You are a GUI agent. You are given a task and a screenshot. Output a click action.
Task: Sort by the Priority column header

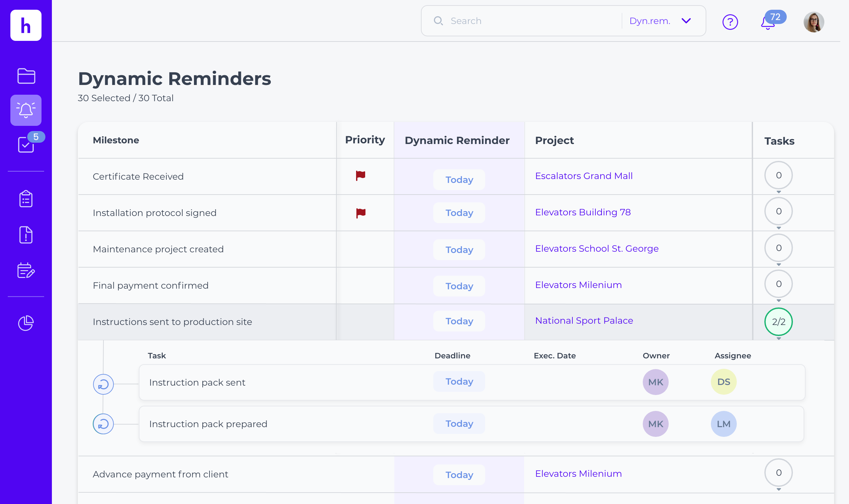(365, 140)
